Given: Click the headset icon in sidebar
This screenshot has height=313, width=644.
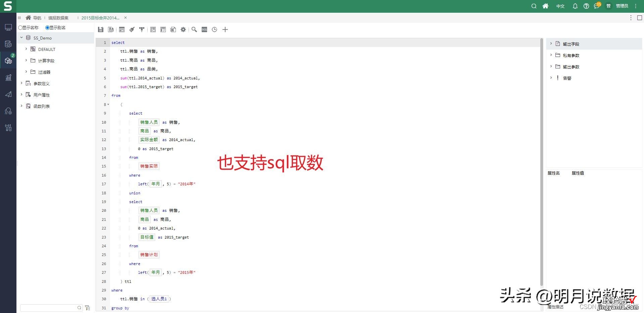Looking at the screenshot, I should (8, 111).
